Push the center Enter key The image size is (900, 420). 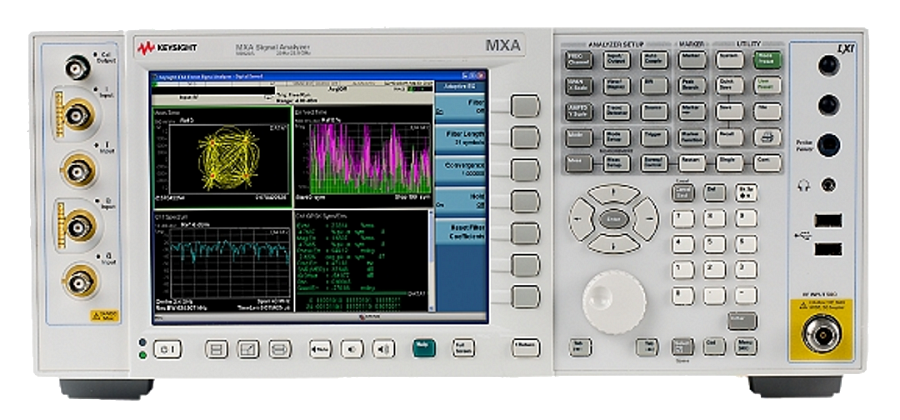[x=614, y=219]
